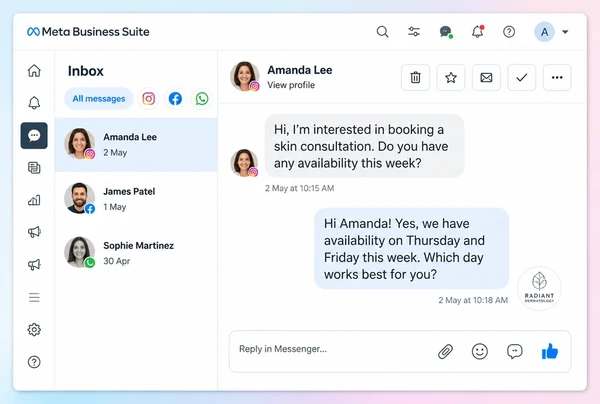Image resolution: width=600 pixels, height=404 pixels.
Task: Click Amanda's avatar beside her message
Action: click(x=244, y=163)
